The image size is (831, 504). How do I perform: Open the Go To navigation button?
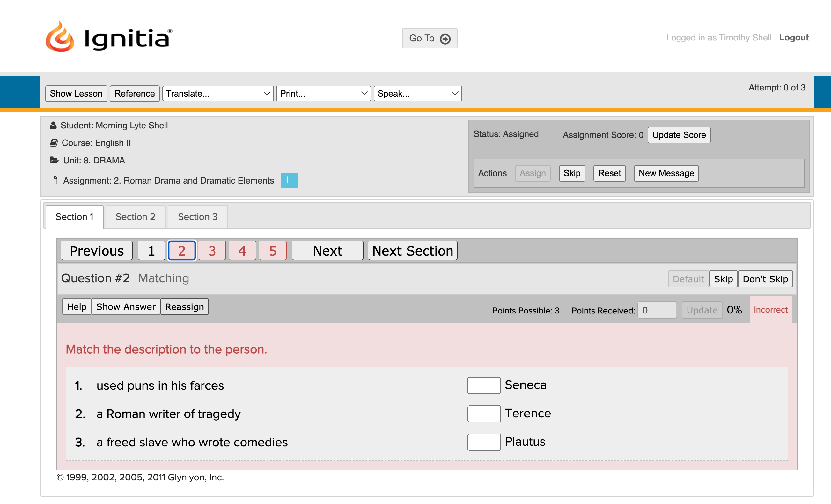click(x=429, y=38)
